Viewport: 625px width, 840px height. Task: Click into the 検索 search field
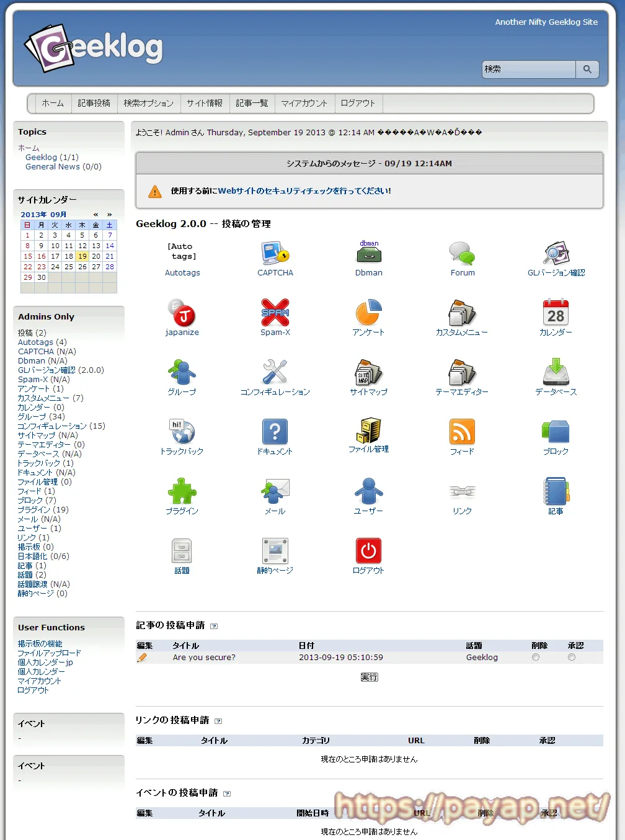tap(528, 69)
